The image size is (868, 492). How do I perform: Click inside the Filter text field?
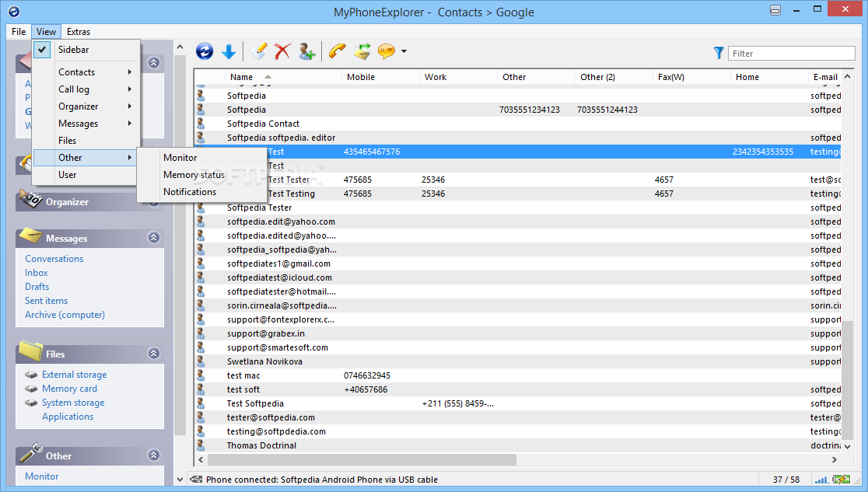coord(792,53)
